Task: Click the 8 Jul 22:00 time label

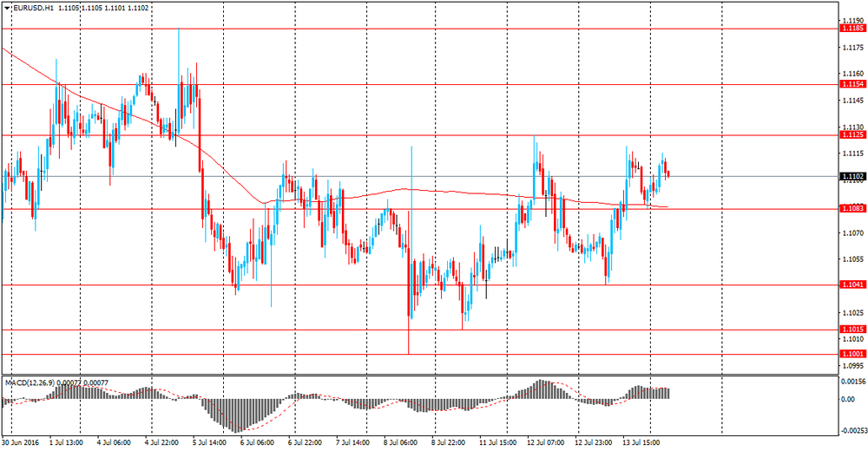Action: 448,442
